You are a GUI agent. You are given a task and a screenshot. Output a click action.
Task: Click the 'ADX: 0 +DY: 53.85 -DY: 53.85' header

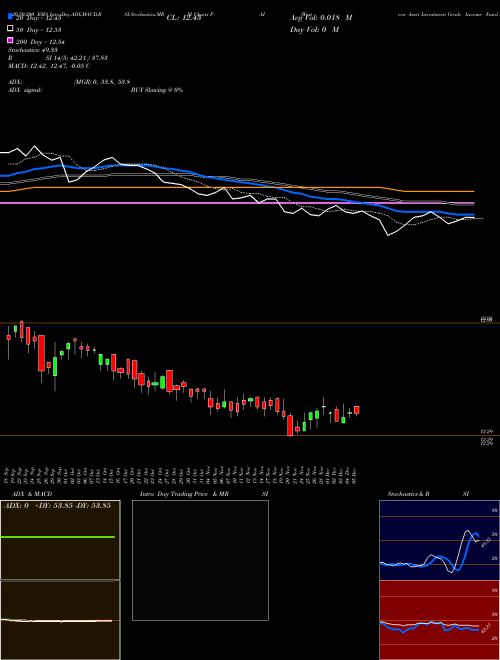click(57, 506)
